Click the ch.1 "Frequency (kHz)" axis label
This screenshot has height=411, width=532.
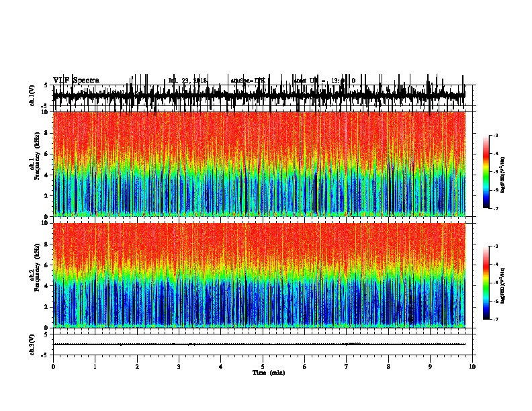37,156
